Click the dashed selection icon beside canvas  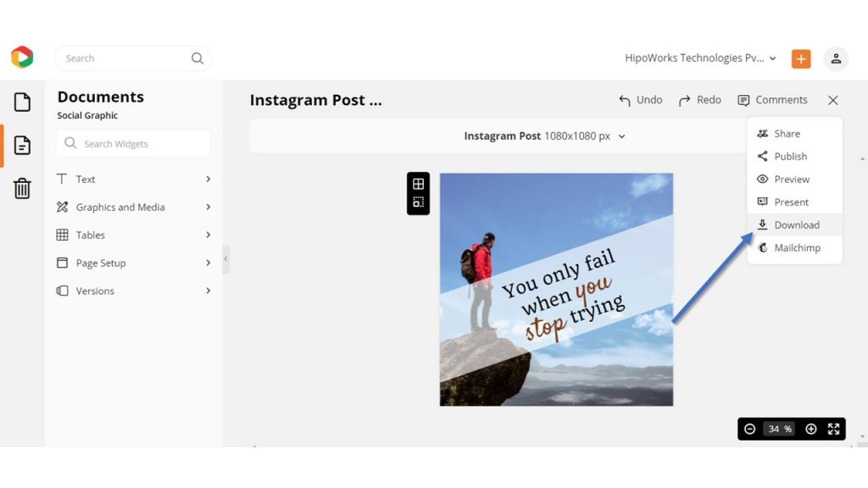tap(419, 202)
